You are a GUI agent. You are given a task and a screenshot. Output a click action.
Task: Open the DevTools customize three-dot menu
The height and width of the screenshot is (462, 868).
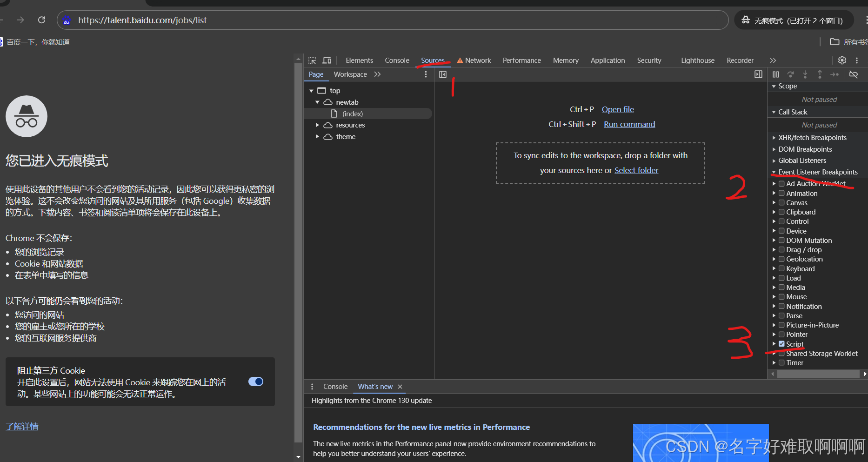click(857, 60)
